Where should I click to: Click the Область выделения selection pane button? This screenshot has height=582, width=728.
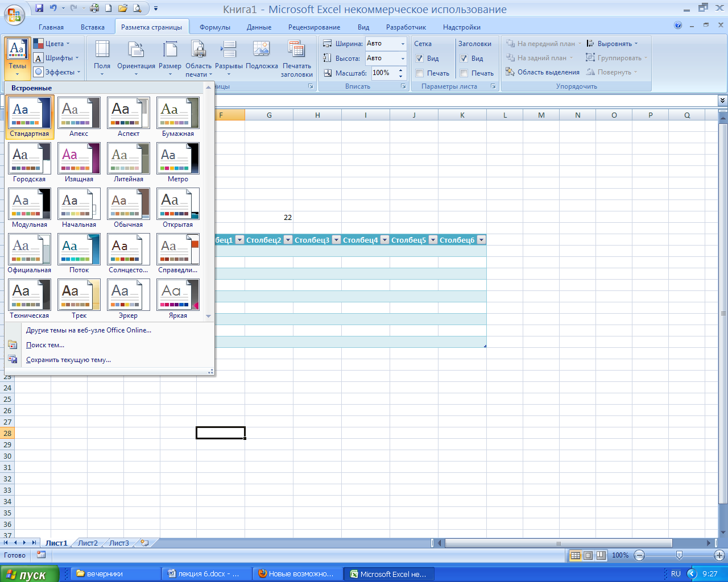(x=543, y=72)
